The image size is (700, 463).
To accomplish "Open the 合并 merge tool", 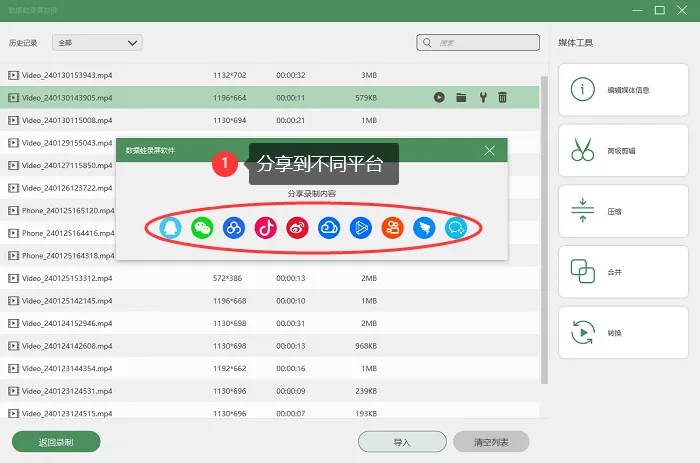I will (623, 272).
